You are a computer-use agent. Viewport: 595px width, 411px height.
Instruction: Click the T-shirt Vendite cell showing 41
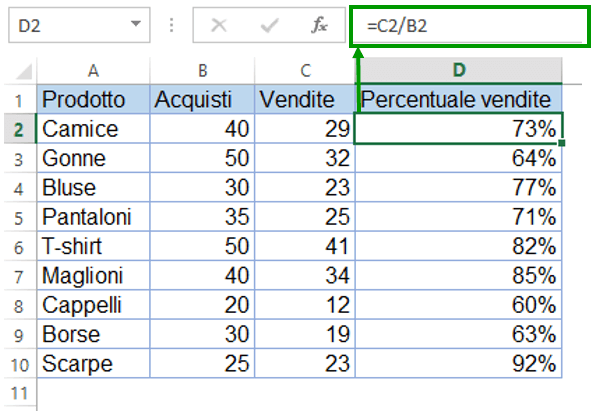tap(305, 246)
